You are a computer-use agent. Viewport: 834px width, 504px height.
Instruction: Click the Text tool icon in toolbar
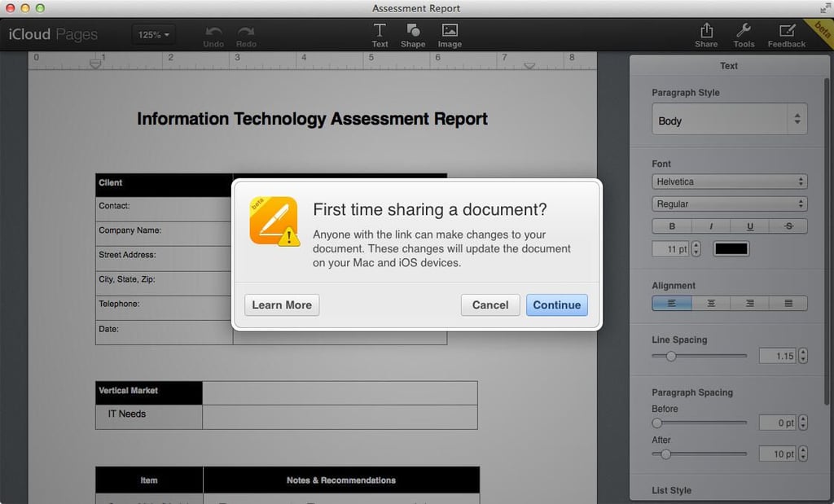[380, 30]
